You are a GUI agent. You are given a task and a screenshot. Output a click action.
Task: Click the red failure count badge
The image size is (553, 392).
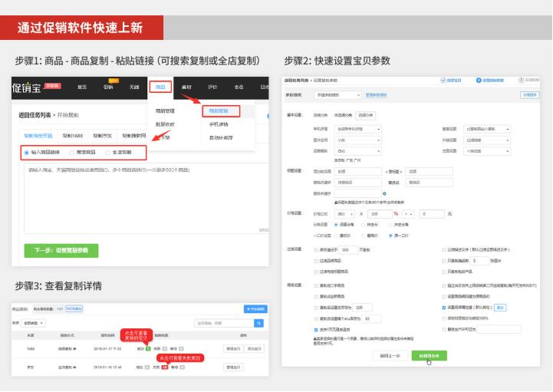pyautogui.click(x=164, y=367)
